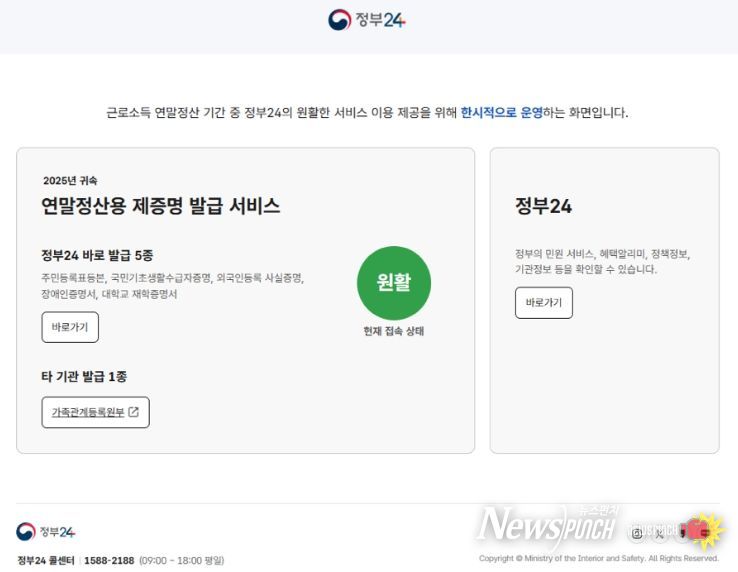The height and width of the screenshot is (572, 738).
Task: Open the X (Twitter) icon in the footer
Action: click(x=659, y=533)
